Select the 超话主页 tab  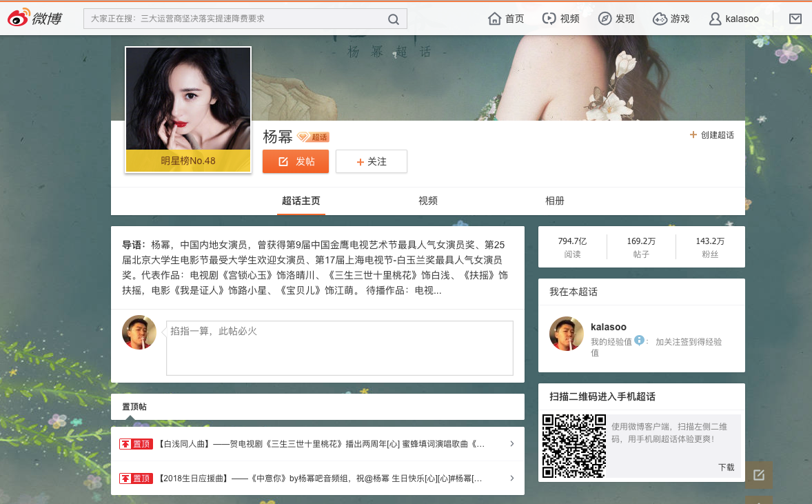(301, 201)
